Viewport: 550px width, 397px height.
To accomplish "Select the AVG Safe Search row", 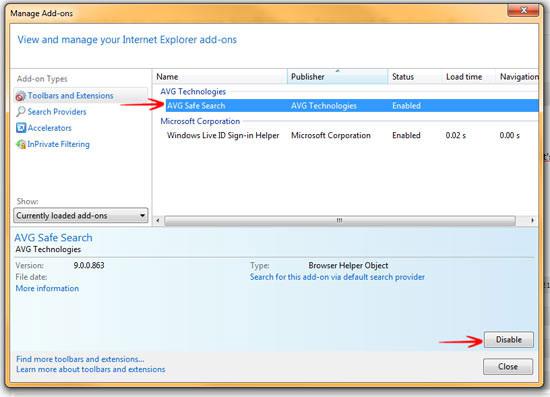I will click(352, 106).
